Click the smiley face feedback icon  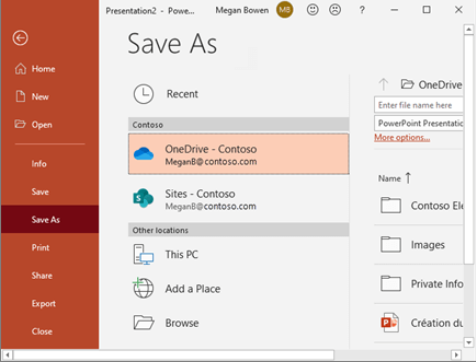[x=312, y=10]
